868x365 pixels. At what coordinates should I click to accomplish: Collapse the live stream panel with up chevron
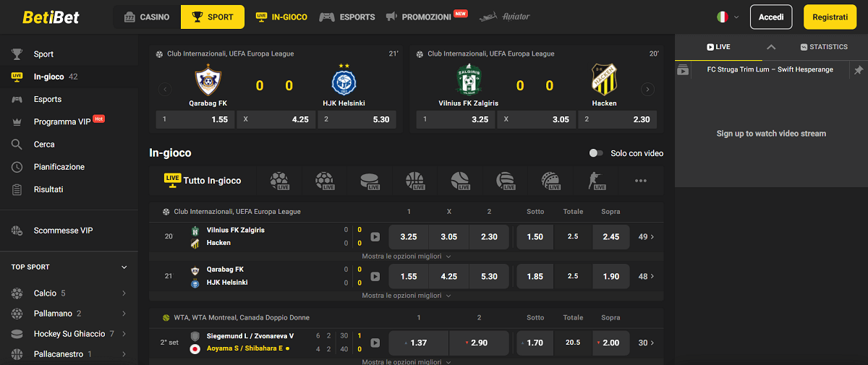click(x=771, y=47)
